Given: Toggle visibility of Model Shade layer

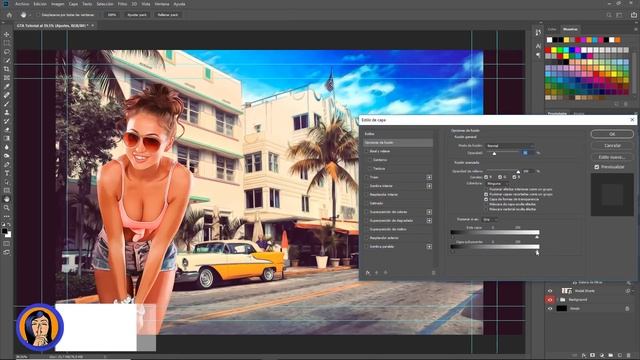Looking at the screenshot, I should click(x=550, y=291).
